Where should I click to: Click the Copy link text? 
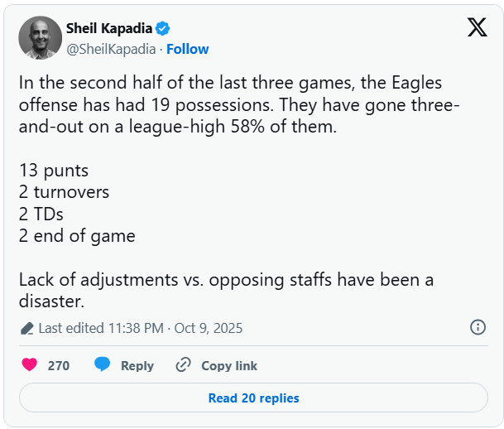click(x=229, y=365)
